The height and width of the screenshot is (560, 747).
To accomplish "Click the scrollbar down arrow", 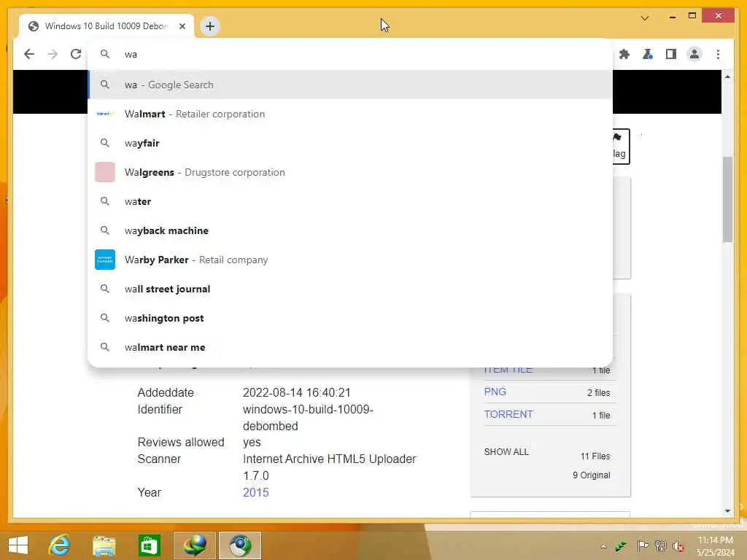I will click(727, 511).
